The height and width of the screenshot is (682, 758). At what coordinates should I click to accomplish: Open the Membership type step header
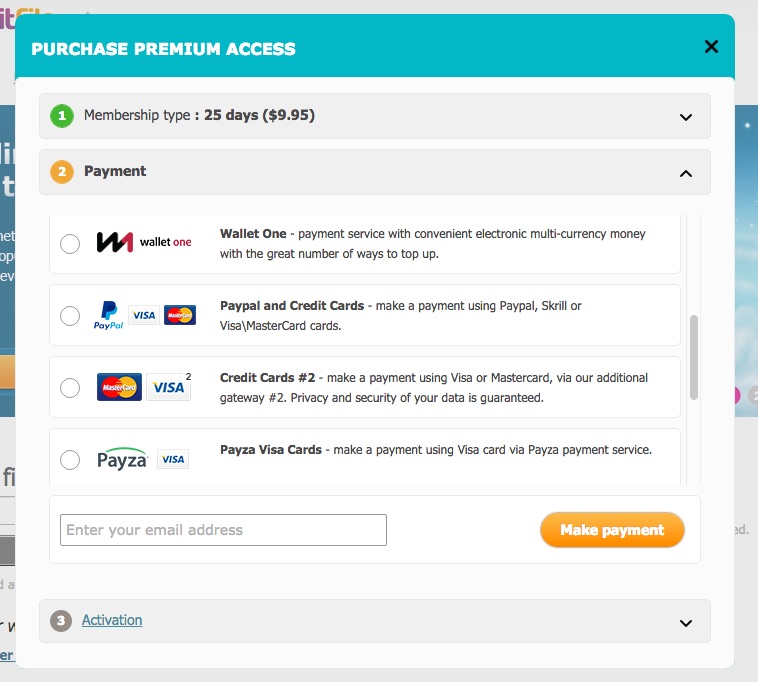(199, 115)
